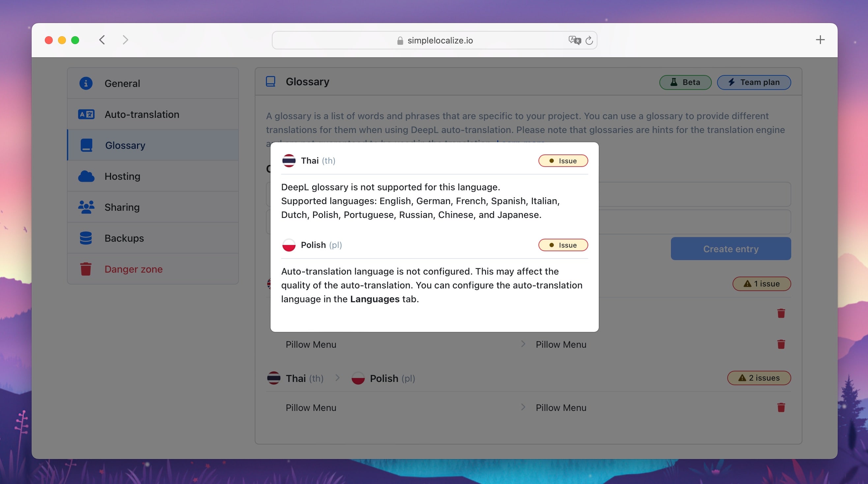Click bold Languages word in popup

click(x=375, y=299)
